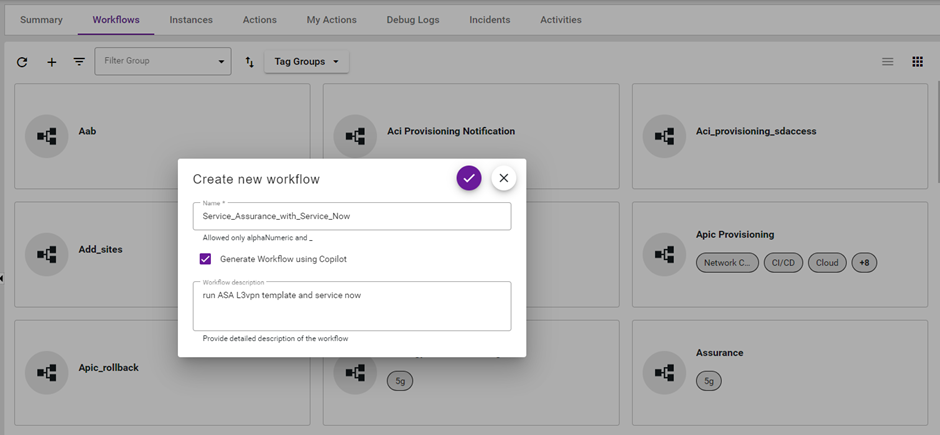This screenshot has height=435, width=940.
Task: Show the +8 more tags on Apic Provisioning
Action: tap(864, 262)
